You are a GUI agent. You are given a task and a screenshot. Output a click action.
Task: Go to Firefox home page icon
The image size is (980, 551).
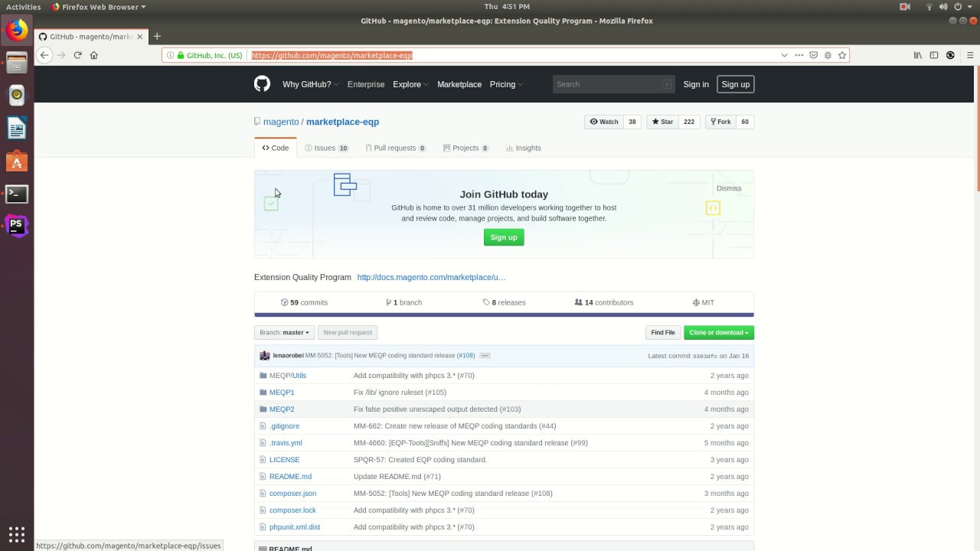[x=94, y=55]
